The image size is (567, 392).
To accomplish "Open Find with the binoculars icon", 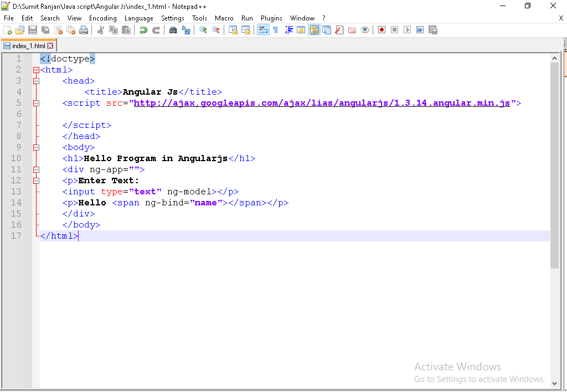I will click(x=173, y=30).
